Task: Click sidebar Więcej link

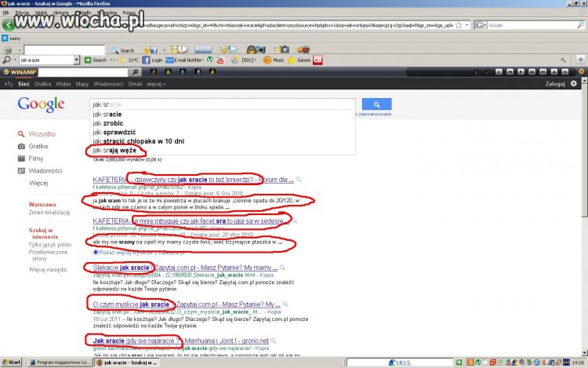Action: tap(38, 183)
